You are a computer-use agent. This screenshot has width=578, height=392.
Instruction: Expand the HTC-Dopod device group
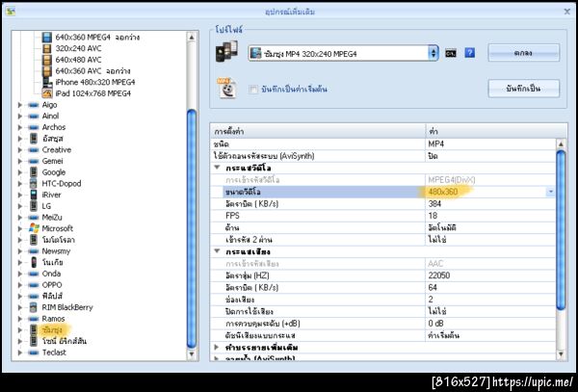pyautogui.click(x=20, y=183)
